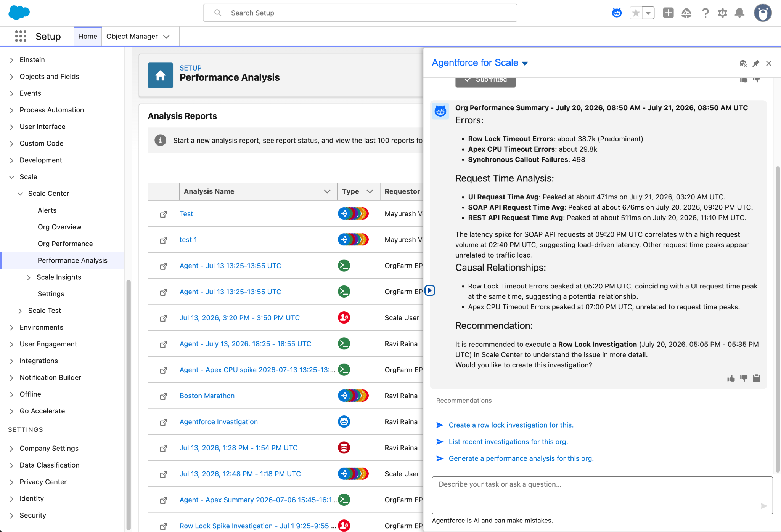This screenshot has width=781, height=532.
Task: Expand the Security settings section
Action: coord(11,516)
